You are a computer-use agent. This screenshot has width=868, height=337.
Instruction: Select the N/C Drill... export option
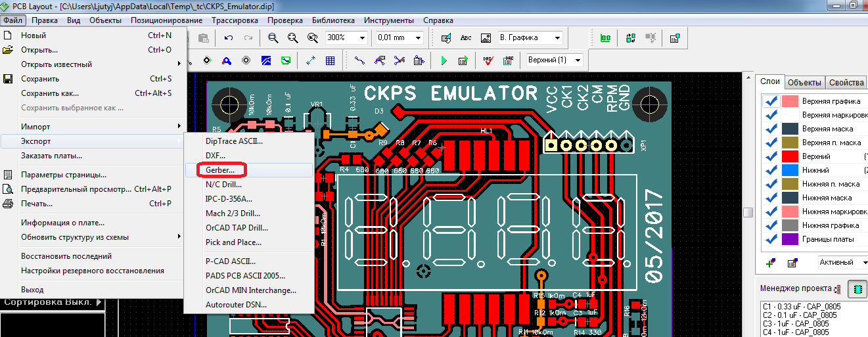coord(223,184)
